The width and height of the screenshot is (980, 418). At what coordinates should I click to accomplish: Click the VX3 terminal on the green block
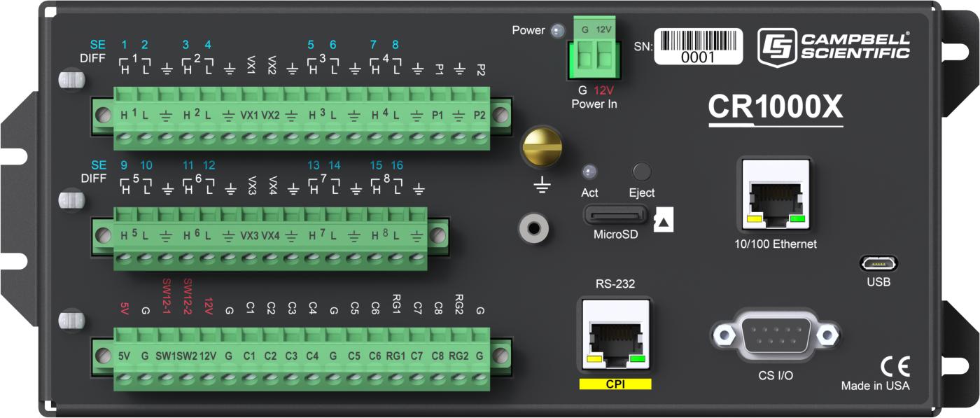click(x=250, y=235)
